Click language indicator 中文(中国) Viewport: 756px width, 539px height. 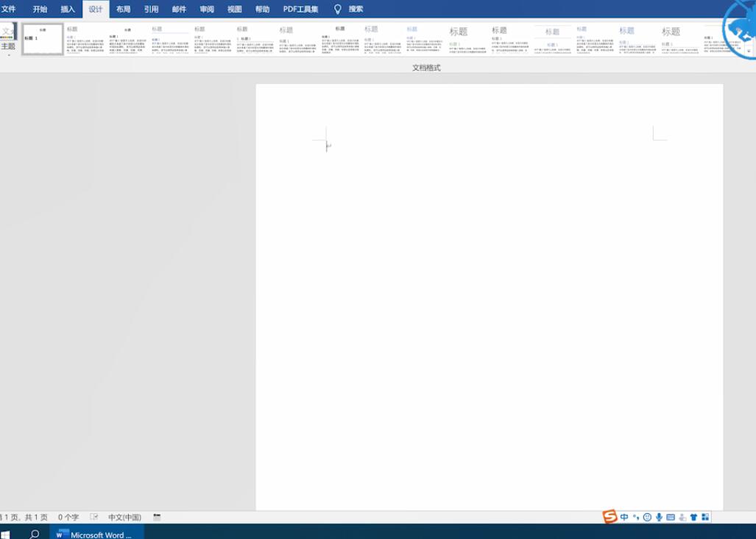pos(125,518)
